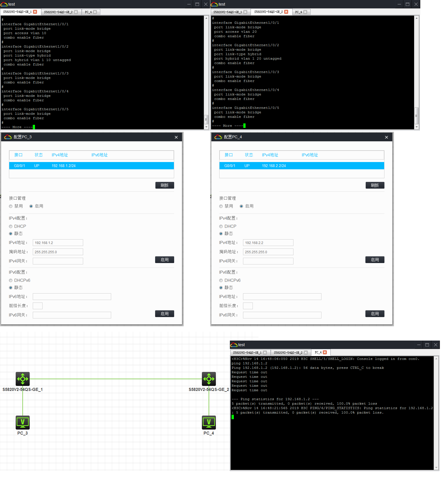This screenshot has width=448, height=483.
Task: Click top-right terminal vertical scrollbar thumb
Action: 416,116
